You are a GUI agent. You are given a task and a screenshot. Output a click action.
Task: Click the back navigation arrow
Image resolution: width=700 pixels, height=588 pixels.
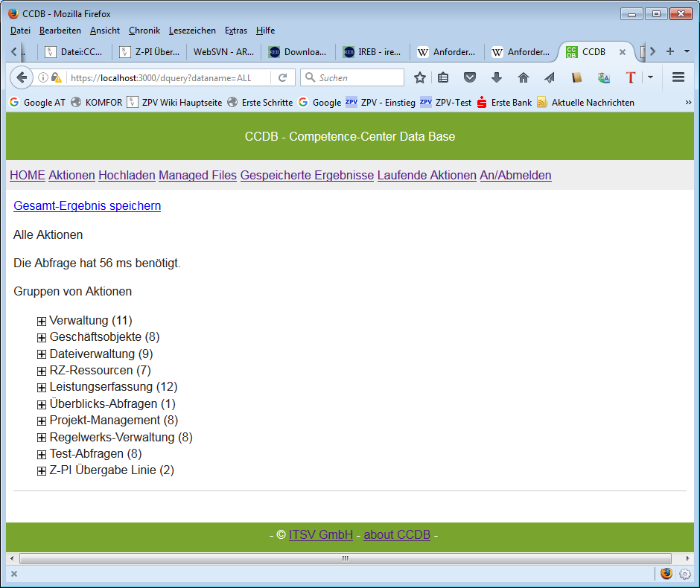point(22,77)
